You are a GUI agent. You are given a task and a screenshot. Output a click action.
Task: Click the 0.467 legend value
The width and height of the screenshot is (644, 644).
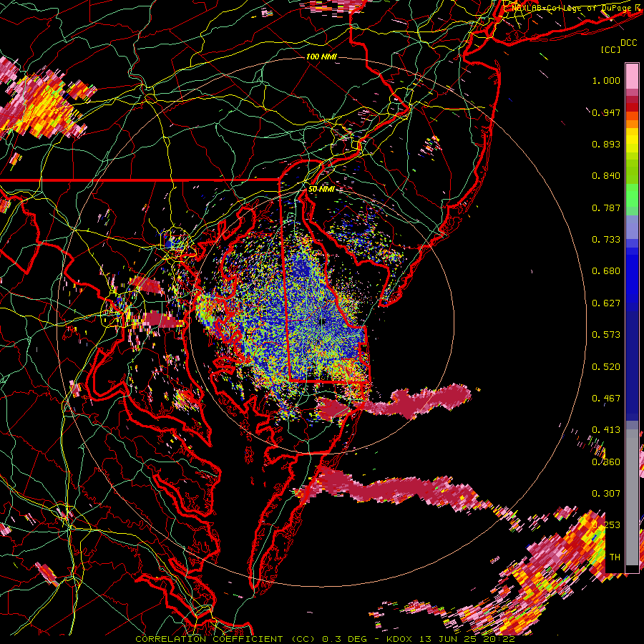pos(606,399)
